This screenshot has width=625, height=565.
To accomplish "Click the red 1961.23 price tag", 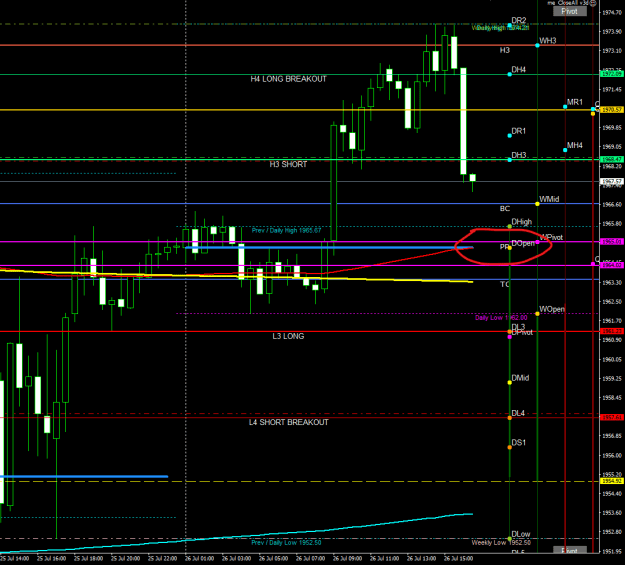I will [611, 331].
